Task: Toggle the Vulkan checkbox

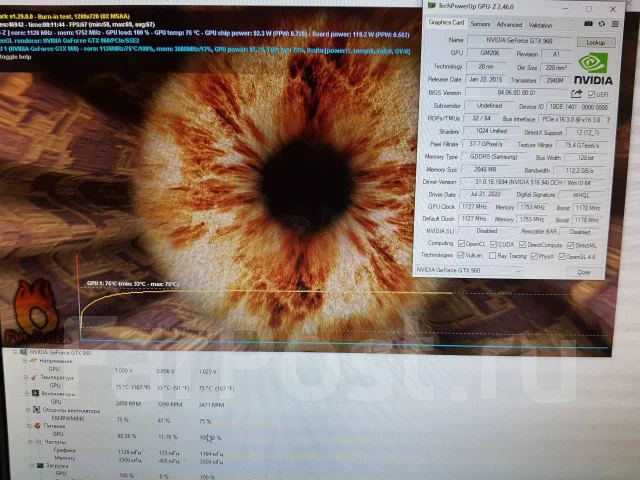Action: [461, 255]
